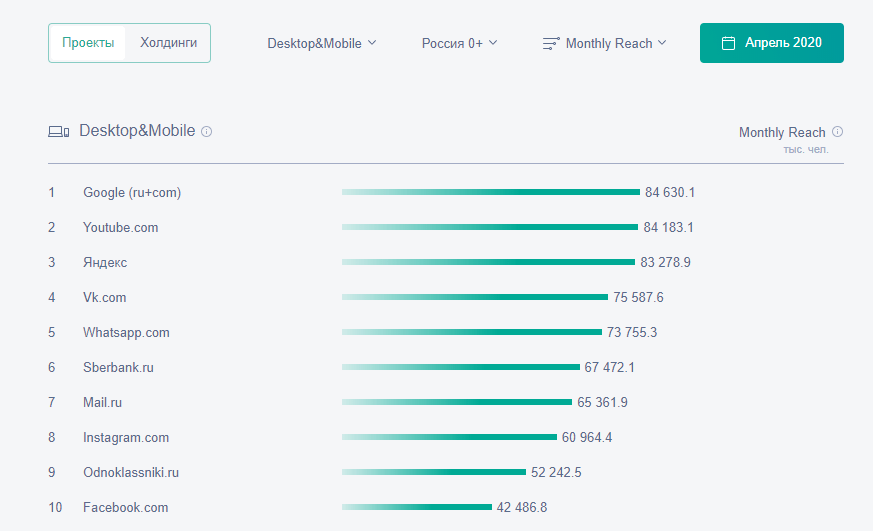Click the Google (ru+com) project name
The width and height of the screenshot is (873, 531).
(x=132, y=192)
